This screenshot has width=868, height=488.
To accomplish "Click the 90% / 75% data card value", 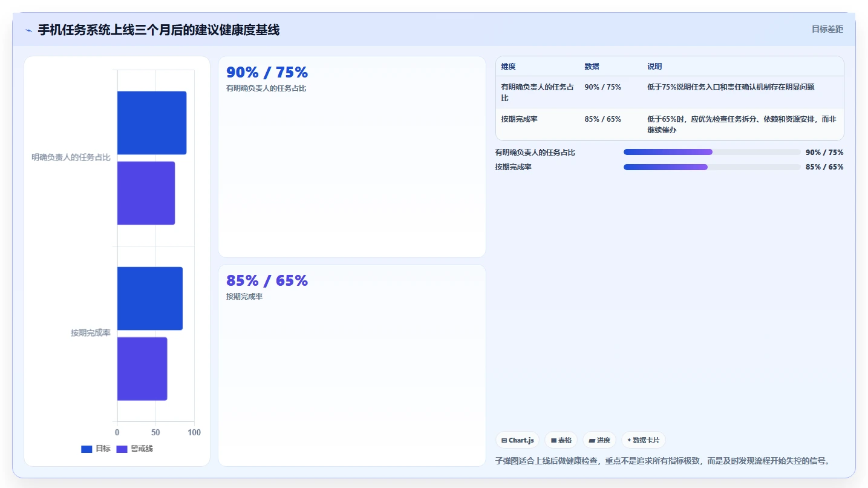I will pos(267,73).
